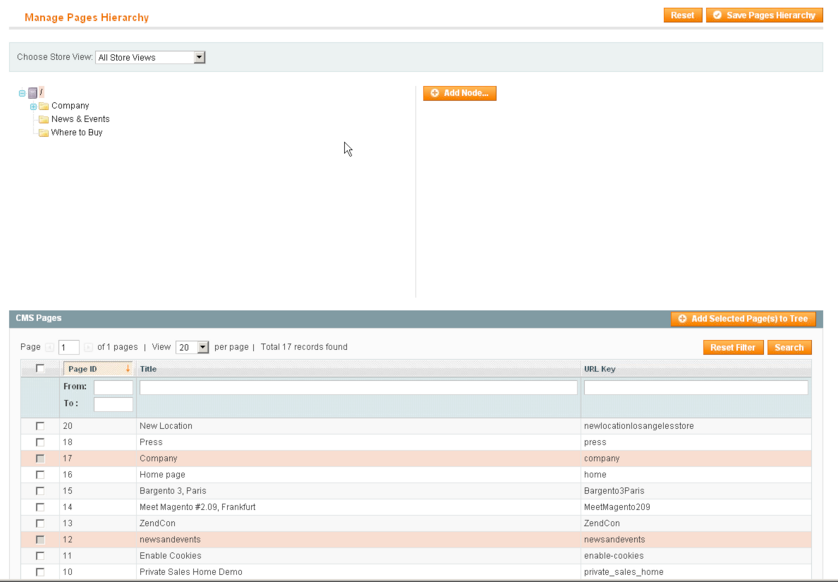Image resolution: width=838 pixels, height=582 pixels.
Task: Select the Press page checkbox
Action: (x=40, y=442)
